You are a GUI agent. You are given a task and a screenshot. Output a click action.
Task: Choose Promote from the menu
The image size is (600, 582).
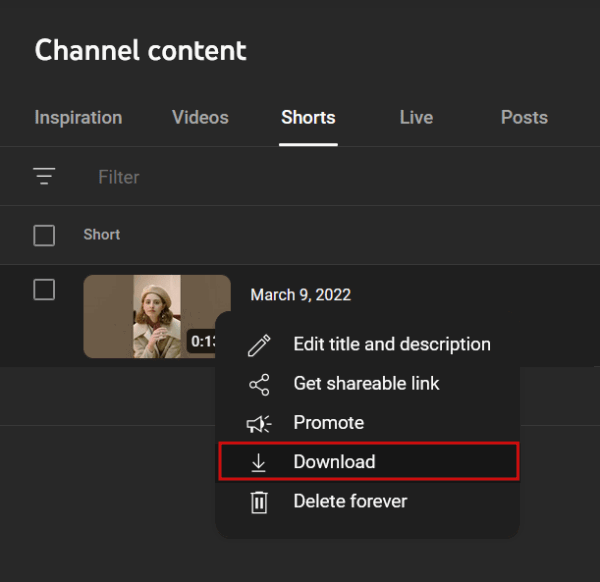[x=367, y=423]
